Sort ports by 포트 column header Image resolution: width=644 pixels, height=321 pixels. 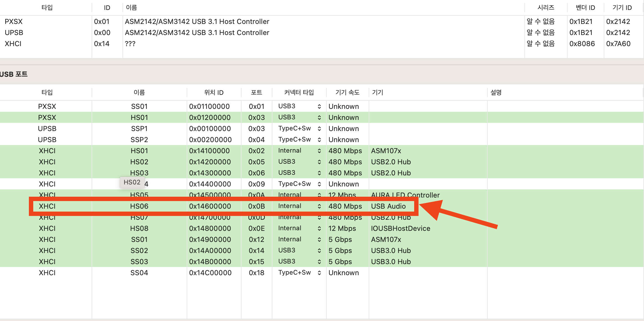[256, 93]
